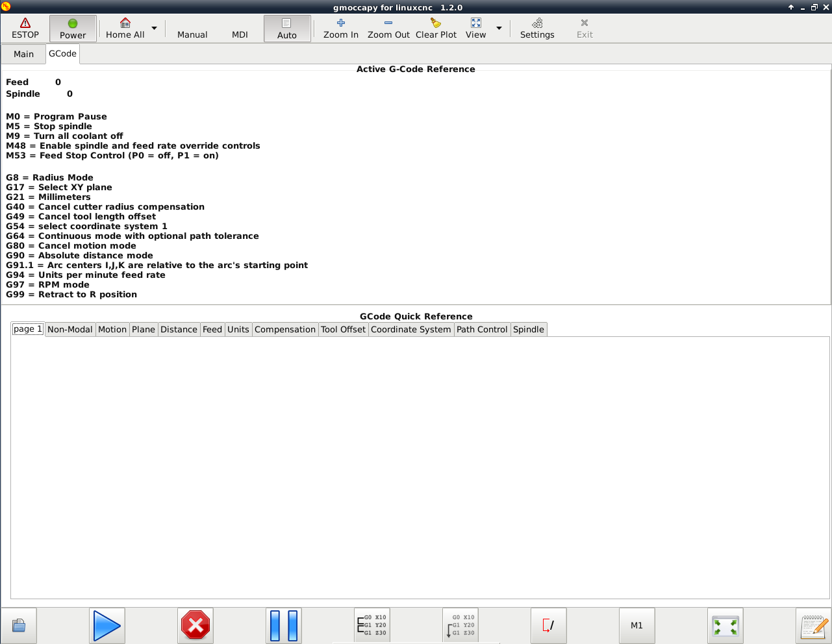Image resolution: width=832 pixels, height=644 pixels.
Task: Switch to MDI mode
Action: [240, 29]
